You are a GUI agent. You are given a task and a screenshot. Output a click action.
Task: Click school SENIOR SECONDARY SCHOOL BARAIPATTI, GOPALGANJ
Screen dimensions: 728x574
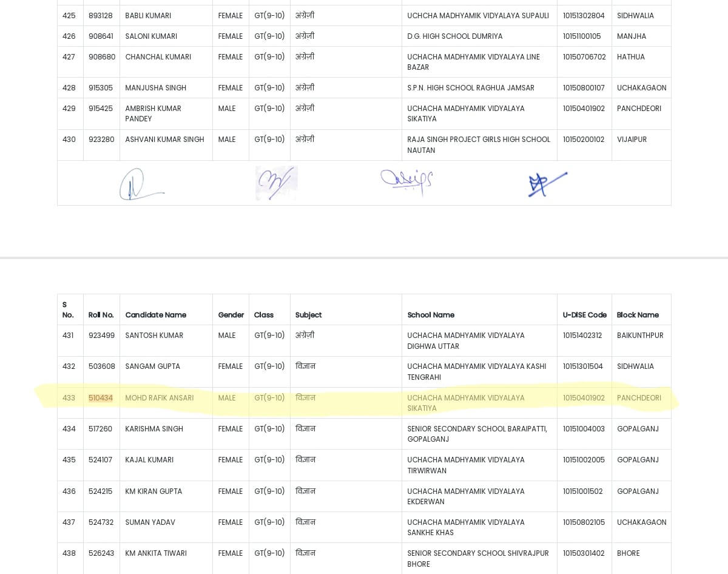click(477, 434)
